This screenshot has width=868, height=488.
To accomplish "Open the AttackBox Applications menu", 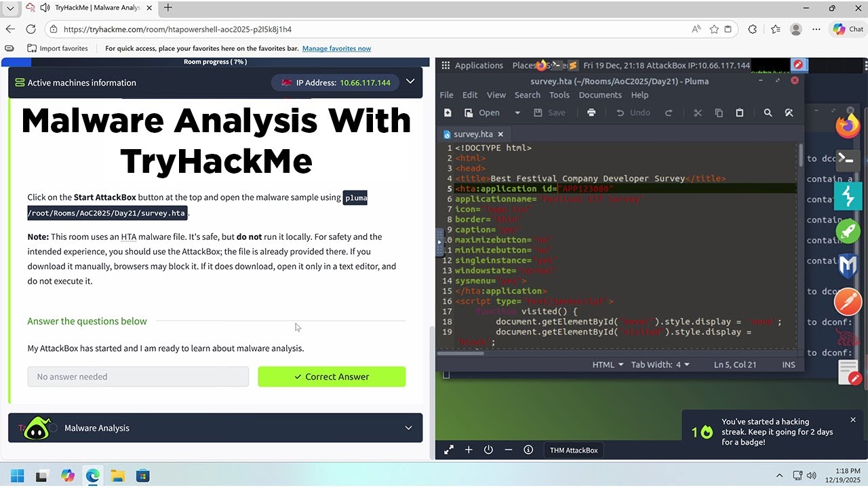I will pos(473,66).
